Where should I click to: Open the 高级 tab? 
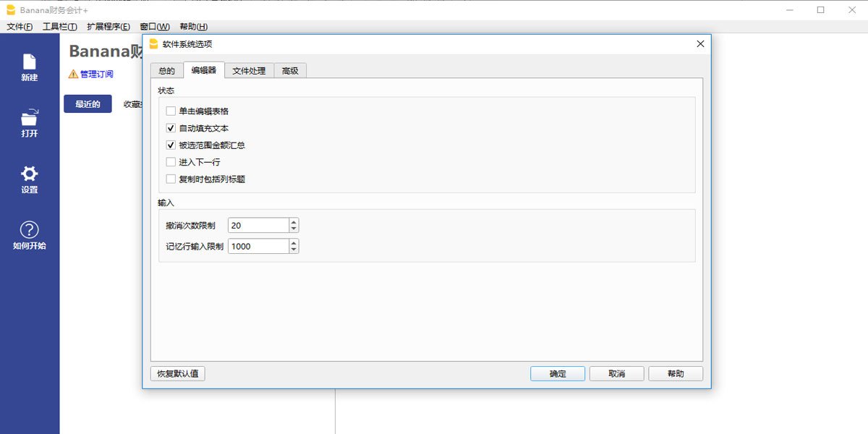(290, 71)
